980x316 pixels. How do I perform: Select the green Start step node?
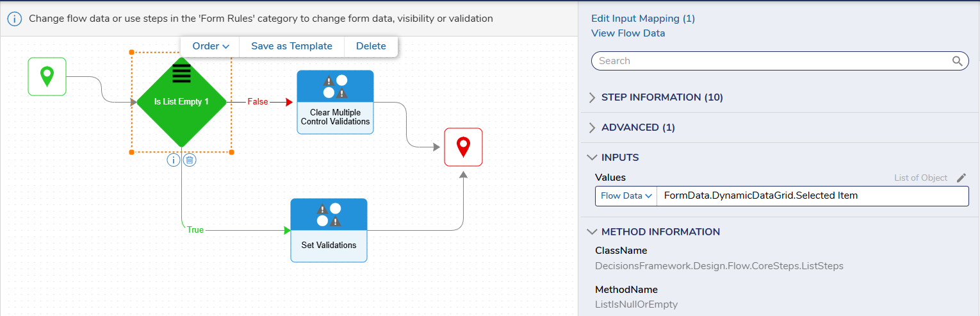(47, 77)
